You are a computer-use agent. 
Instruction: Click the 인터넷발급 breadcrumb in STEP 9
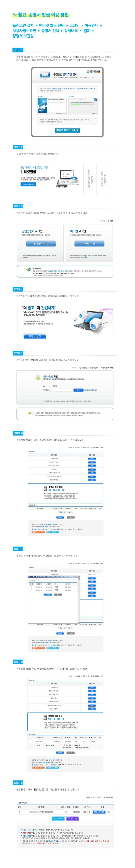[97, 797]
